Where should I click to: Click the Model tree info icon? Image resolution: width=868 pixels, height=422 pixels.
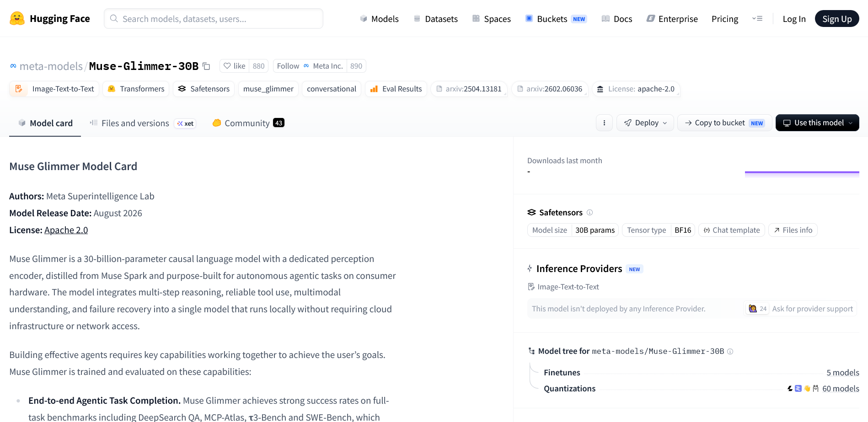(730, 351)
